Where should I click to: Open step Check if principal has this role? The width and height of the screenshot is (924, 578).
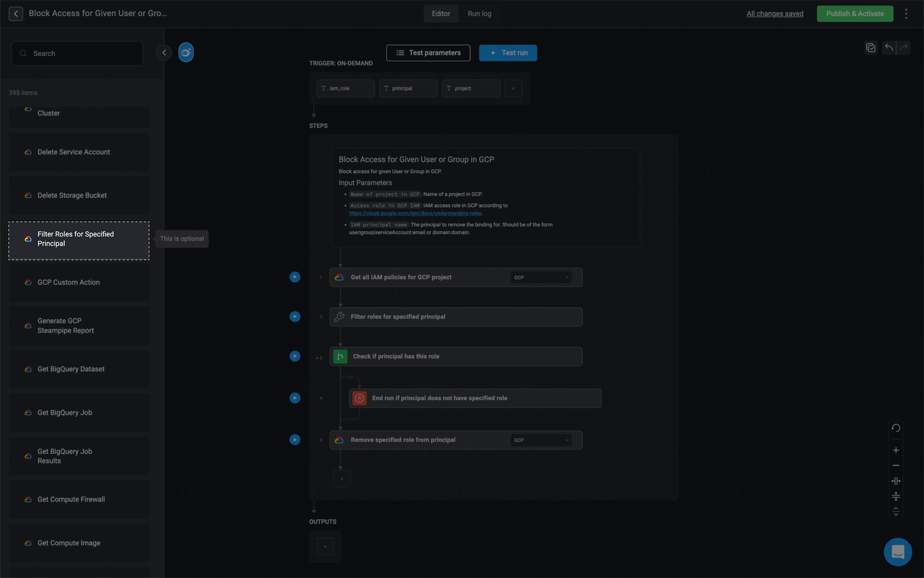[x=456, y=356]
